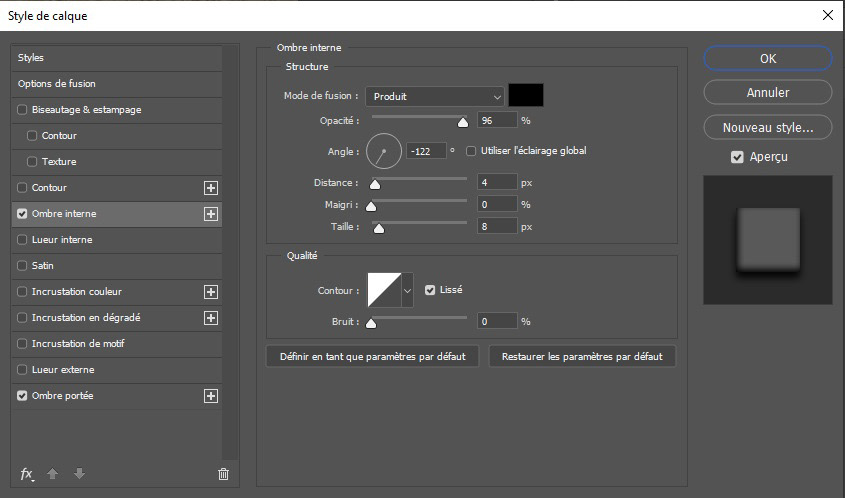This screenshot has width=845, height=498.
Task: Add another Ombre interne with plus icon
Action: [211, 214]
